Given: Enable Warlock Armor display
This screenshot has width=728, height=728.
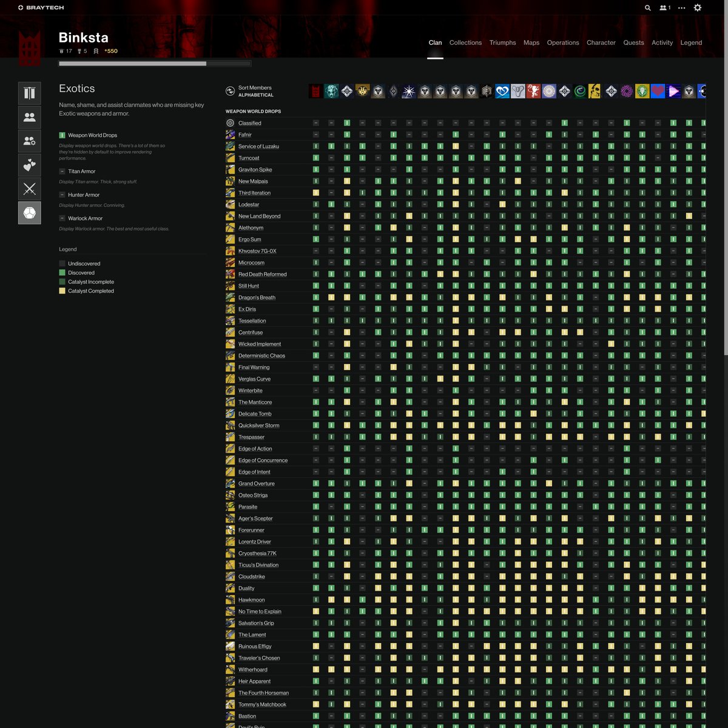Looking at the screenshot, I should (81, 218).
